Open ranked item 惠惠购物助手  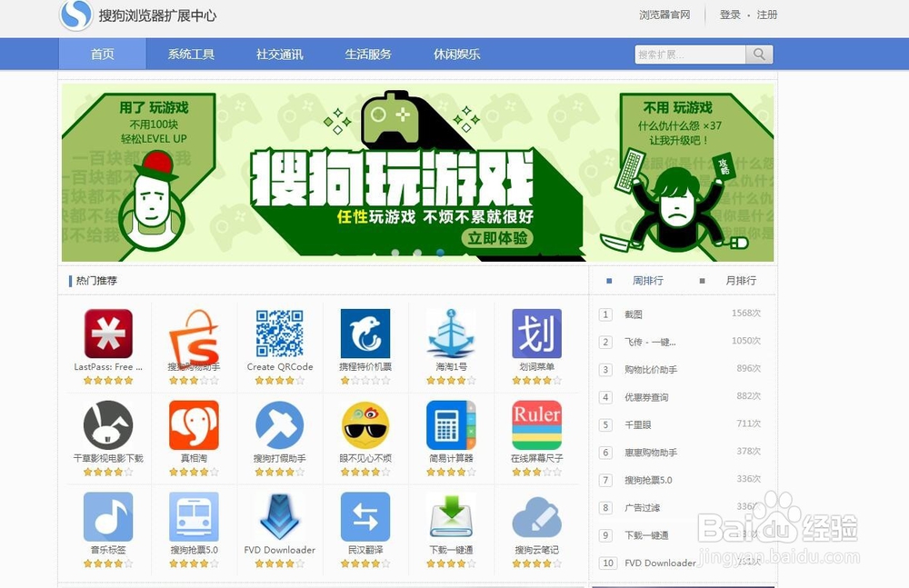(651, 453)
